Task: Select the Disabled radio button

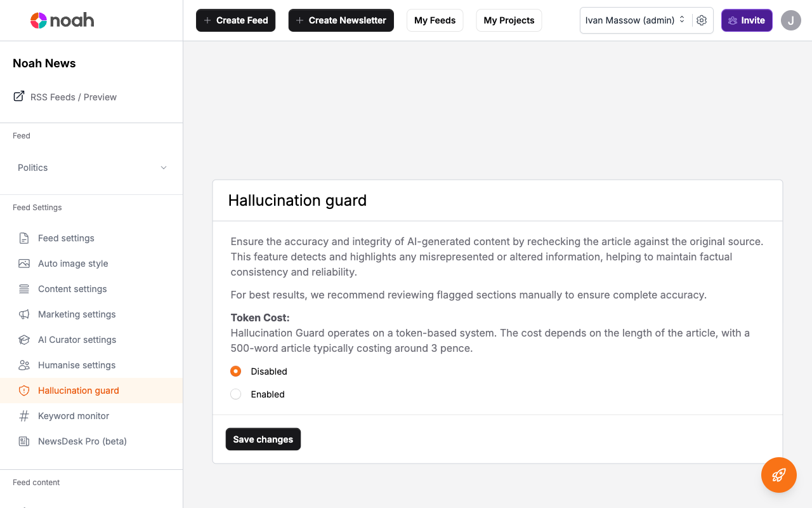Action: tap(235, 371)
